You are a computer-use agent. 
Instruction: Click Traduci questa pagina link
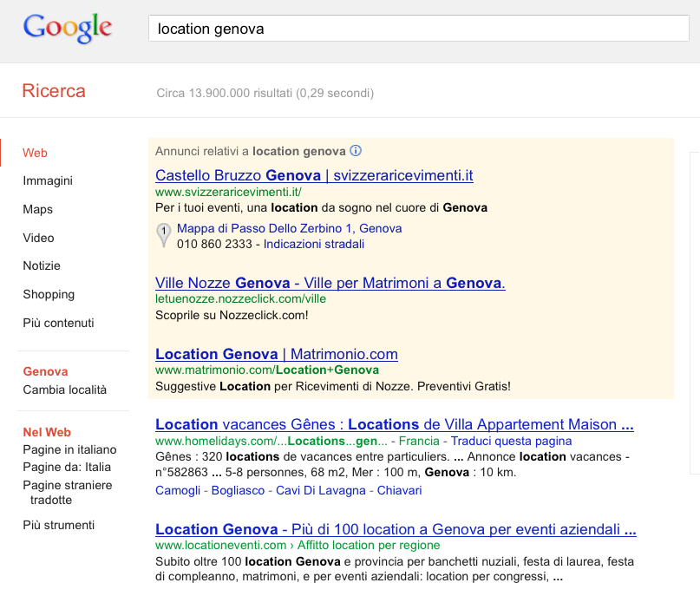tap(511, 441)
